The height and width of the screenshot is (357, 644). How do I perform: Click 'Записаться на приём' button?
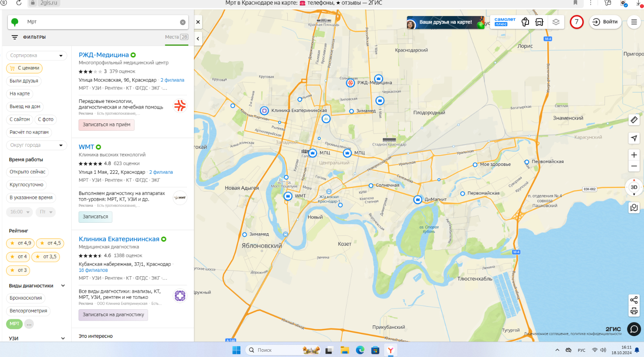coord(106,125)
